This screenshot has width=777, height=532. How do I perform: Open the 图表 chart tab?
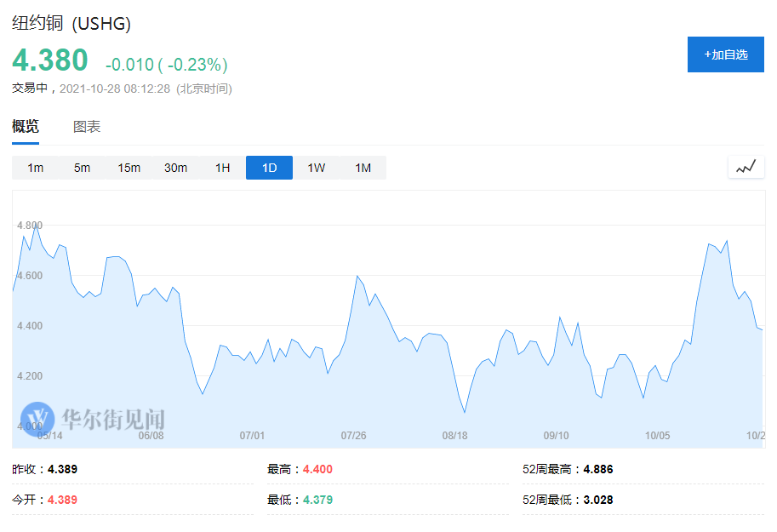[x=87, y=127]
